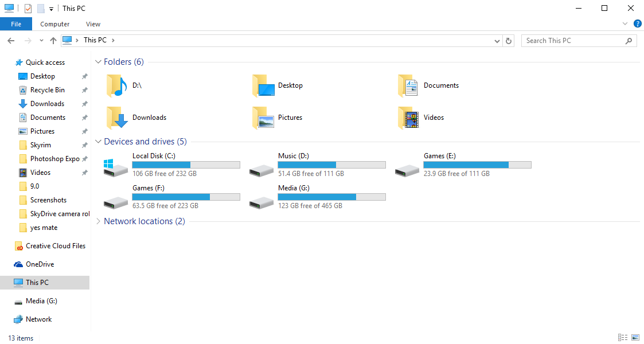Unpin Desktop via its pin icon
This screenshot has width=644, height=344.
(x=85, y=76)
